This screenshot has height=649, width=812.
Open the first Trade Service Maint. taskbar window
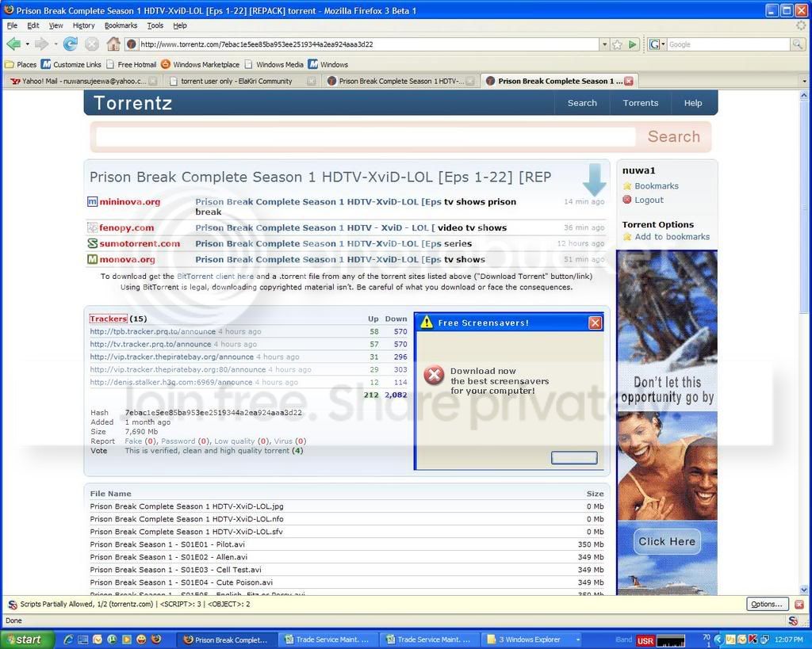(327, 639)
